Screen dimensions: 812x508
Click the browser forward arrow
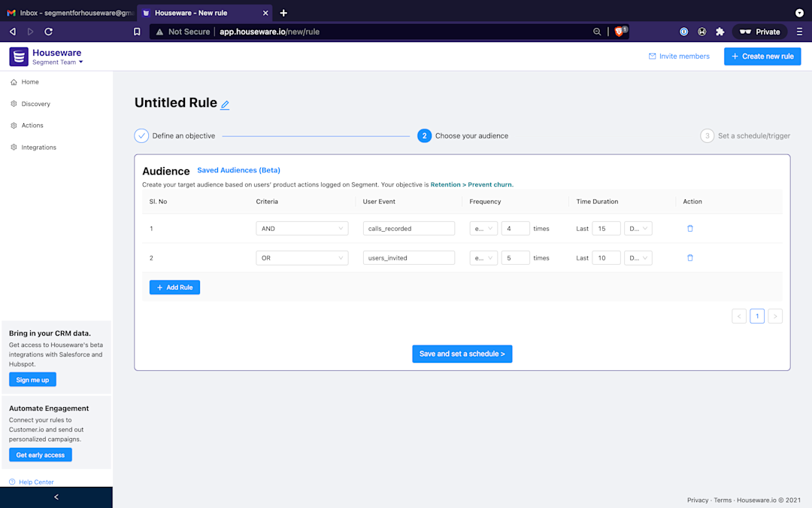(31, 32)
